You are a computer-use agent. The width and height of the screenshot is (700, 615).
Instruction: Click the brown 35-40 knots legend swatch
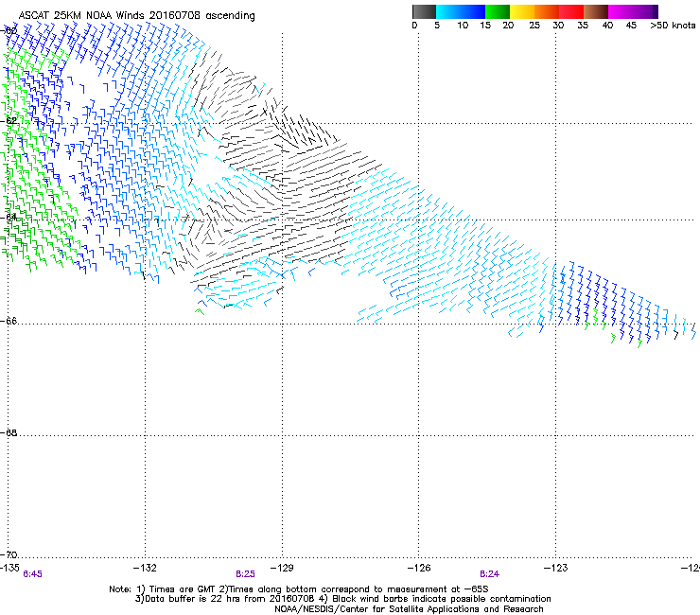pos(596,11)
